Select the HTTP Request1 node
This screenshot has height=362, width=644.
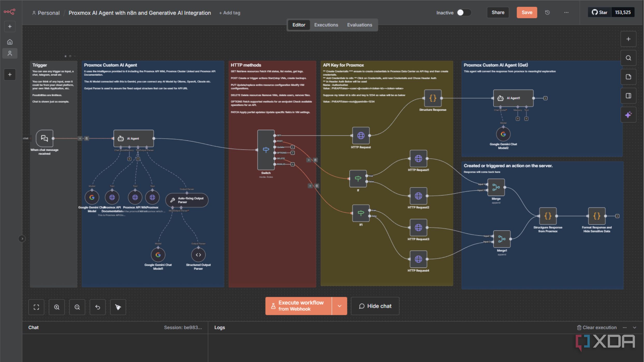(418, 159)
